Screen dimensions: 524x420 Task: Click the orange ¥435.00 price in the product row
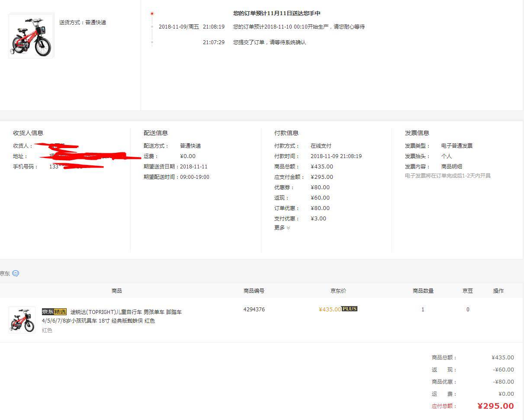point(330,310)
